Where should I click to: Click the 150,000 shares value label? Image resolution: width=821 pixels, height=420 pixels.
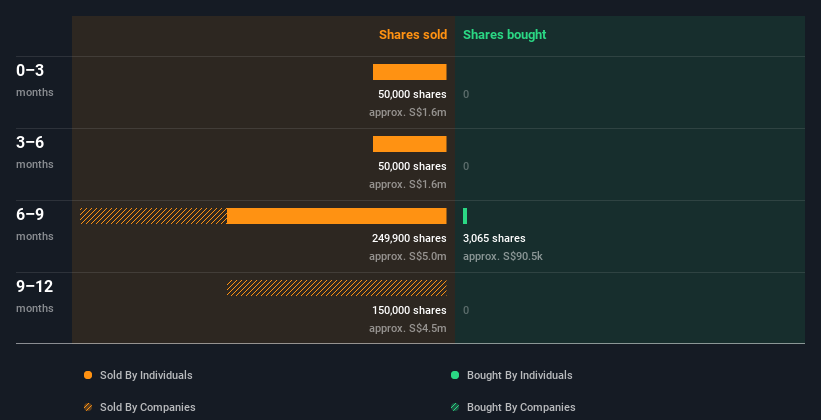tap(408, 310)
